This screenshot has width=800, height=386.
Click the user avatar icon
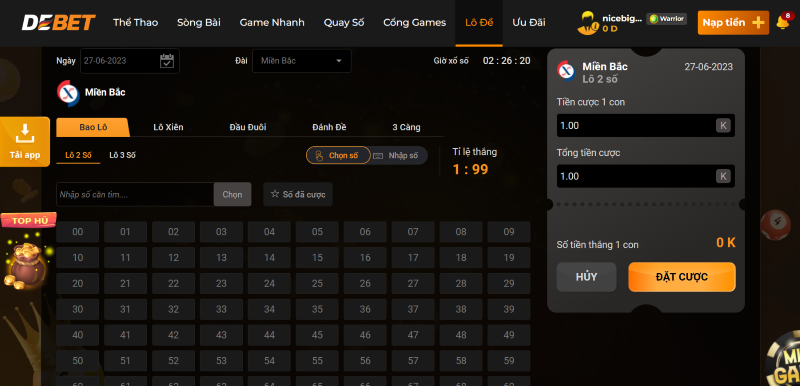coord(588,22)
